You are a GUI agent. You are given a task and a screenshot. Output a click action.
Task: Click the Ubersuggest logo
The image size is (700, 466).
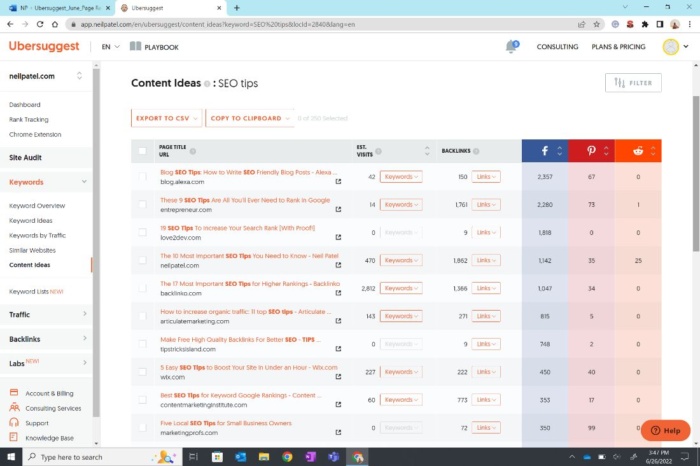click(44, 46)
